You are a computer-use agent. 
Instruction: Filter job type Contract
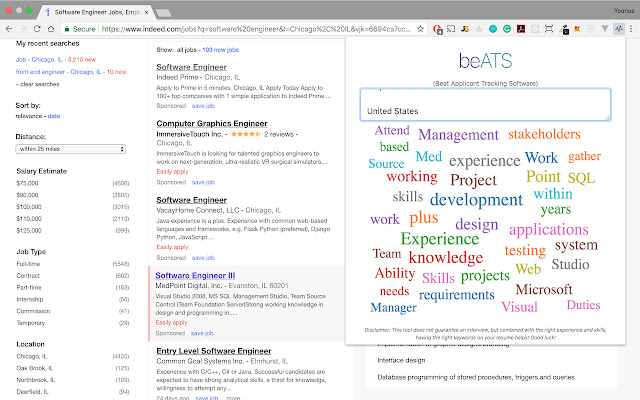tap(28, 276)
